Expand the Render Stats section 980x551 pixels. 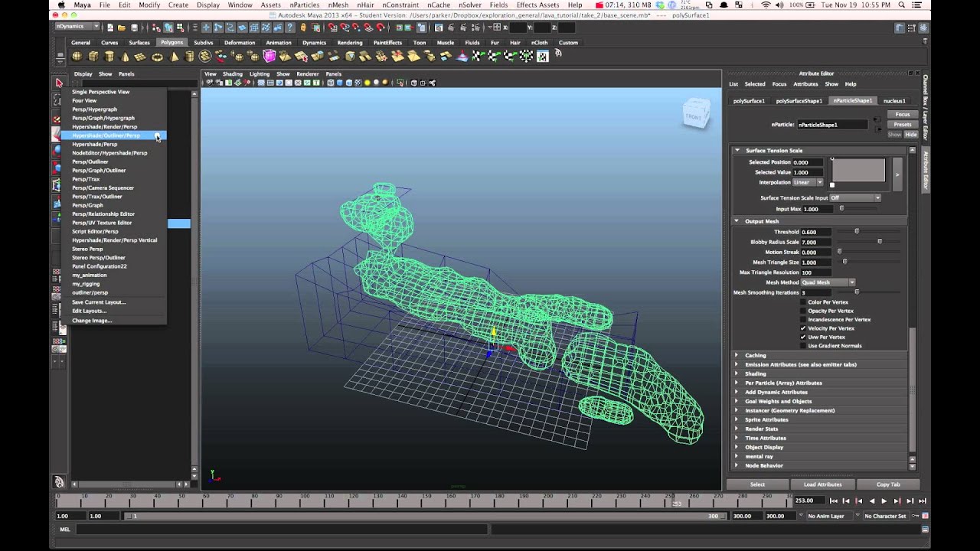coord(819,429)
